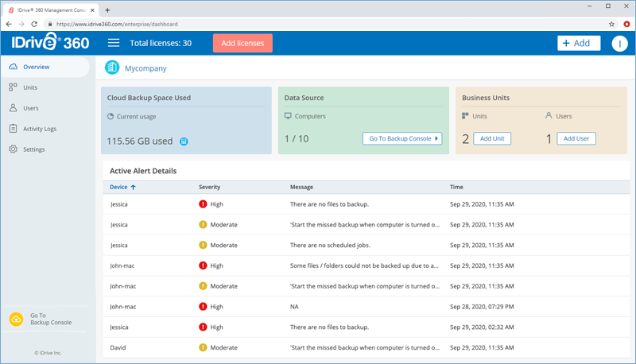Open a new browser tab

click(107, 10)
